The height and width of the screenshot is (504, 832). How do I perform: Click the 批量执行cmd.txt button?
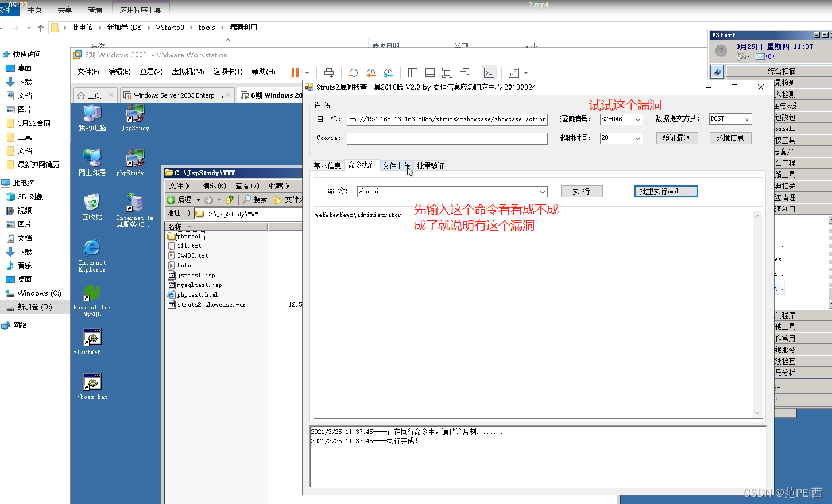point(666,192)
